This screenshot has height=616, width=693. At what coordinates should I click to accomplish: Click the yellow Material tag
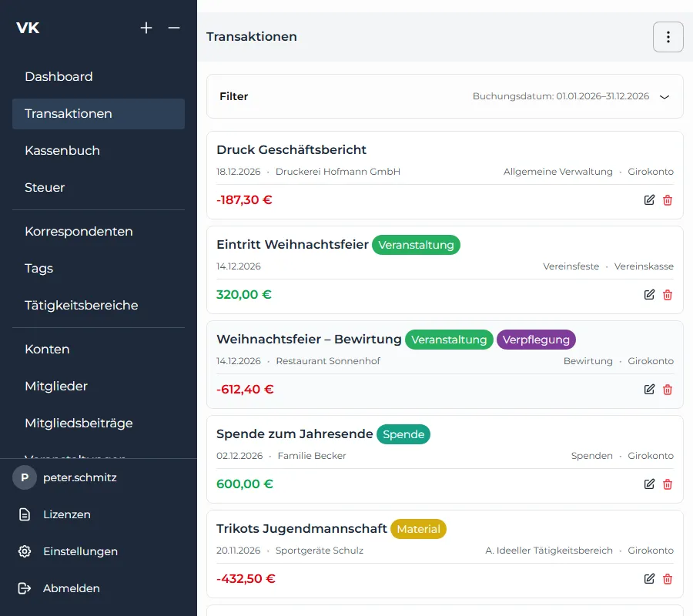click(419, 529)
